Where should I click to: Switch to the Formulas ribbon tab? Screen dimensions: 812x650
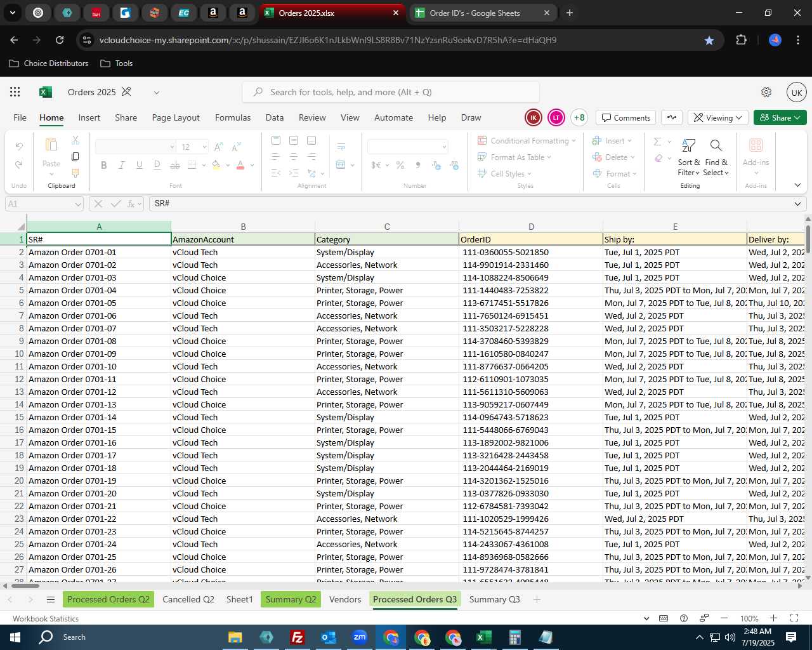tap(233, 117)
